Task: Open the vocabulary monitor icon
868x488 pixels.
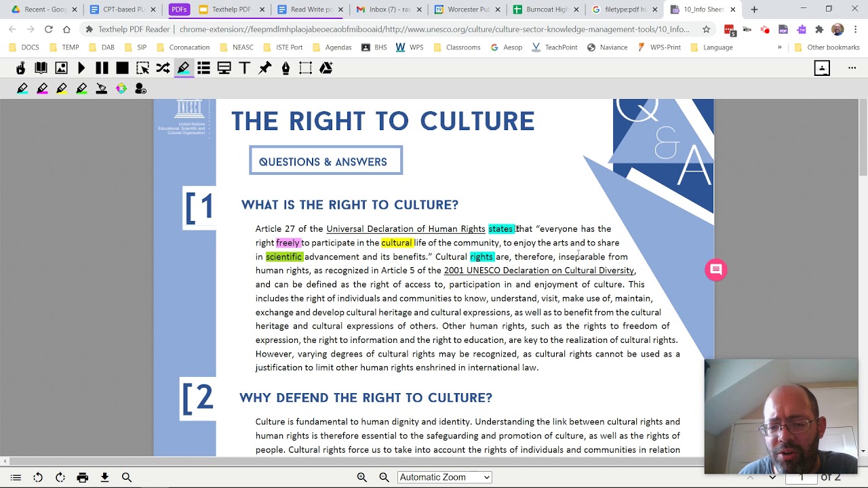Action: pyautogui.click(x=224, y=68)
